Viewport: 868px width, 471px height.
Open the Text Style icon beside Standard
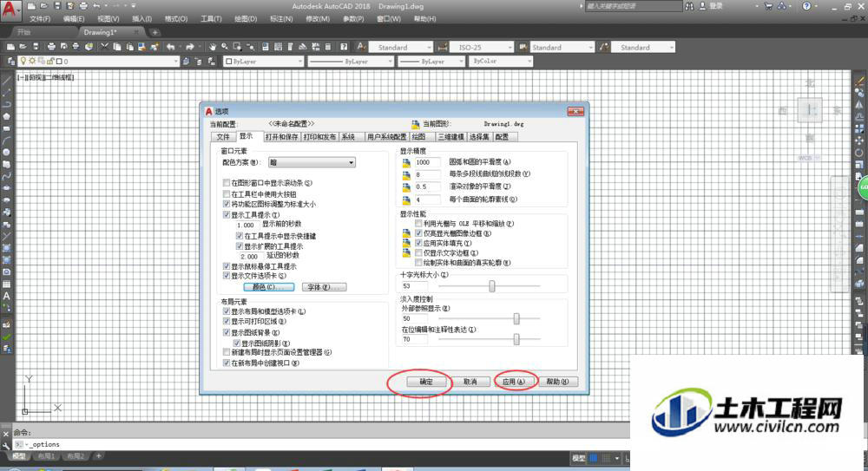[x=361, y=47]
